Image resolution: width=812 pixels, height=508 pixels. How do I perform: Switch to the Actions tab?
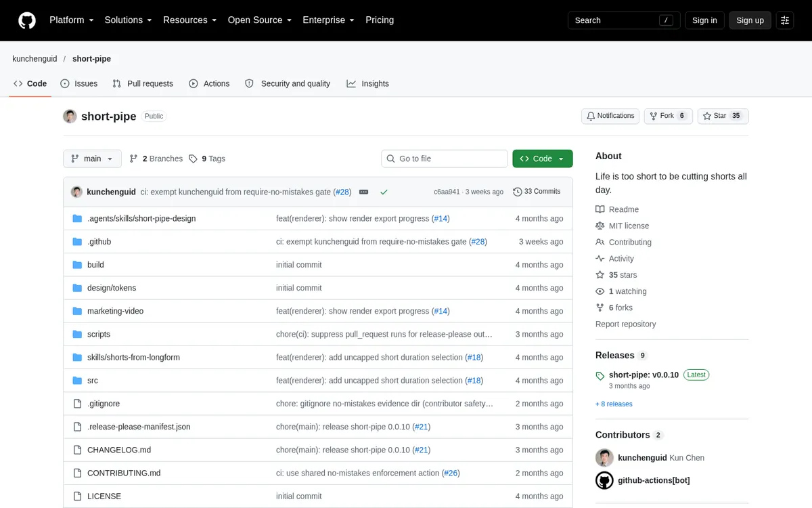click(x=209, y=83)
